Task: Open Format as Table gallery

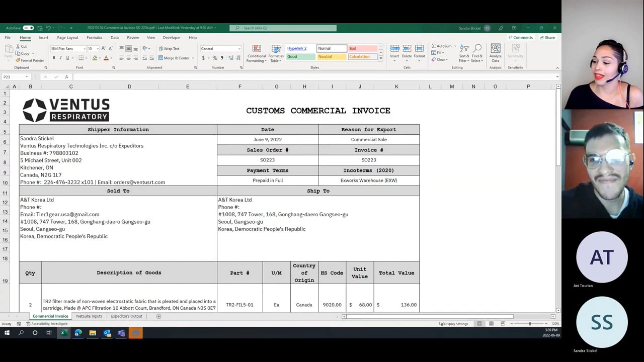Action: pyautogui.click(x=276, y=54)
